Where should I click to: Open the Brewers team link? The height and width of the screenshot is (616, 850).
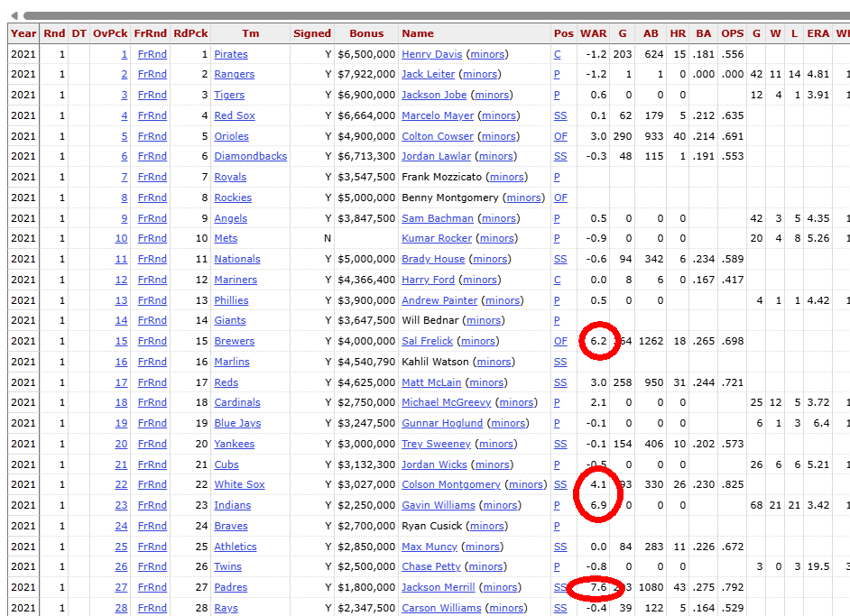click(x=235, y=341)
